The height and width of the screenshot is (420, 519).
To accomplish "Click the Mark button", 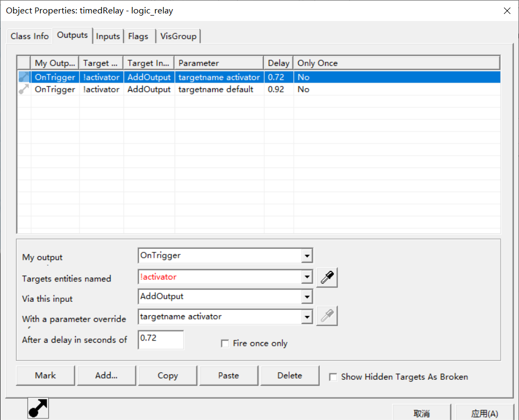I will coord(45,375).
